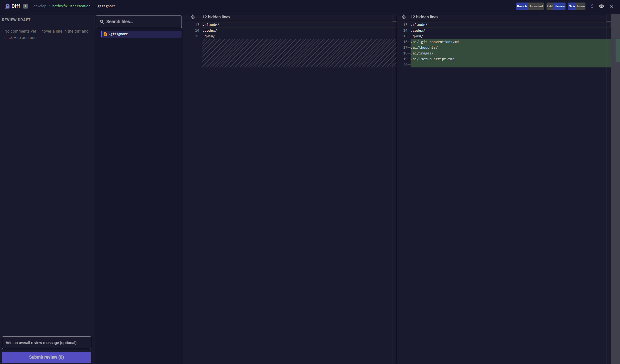Focus the overall review message field
The height and width of the screenshot is (364, 620).
(47, 343)
